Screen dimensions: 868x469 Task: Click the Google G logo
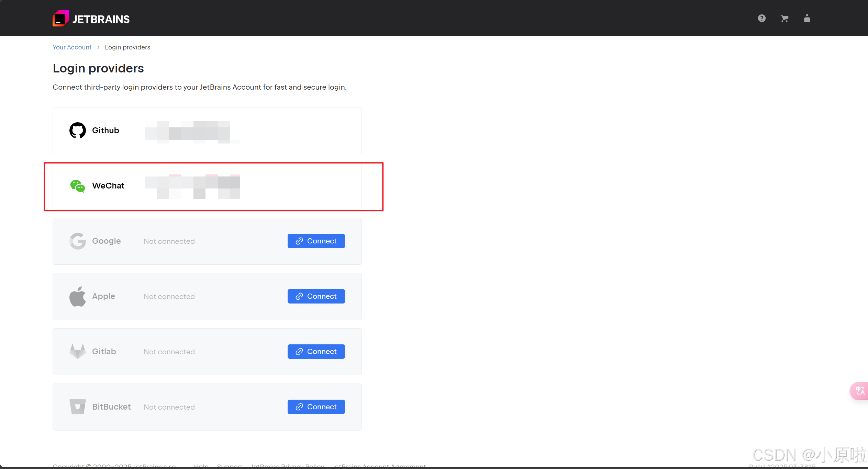tap(78, 241)
